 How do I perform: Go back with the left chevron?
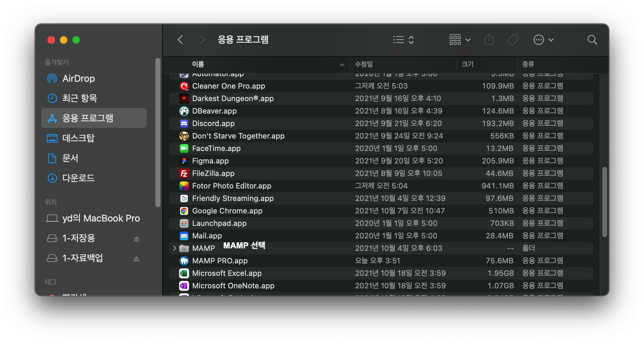[180, 40]
